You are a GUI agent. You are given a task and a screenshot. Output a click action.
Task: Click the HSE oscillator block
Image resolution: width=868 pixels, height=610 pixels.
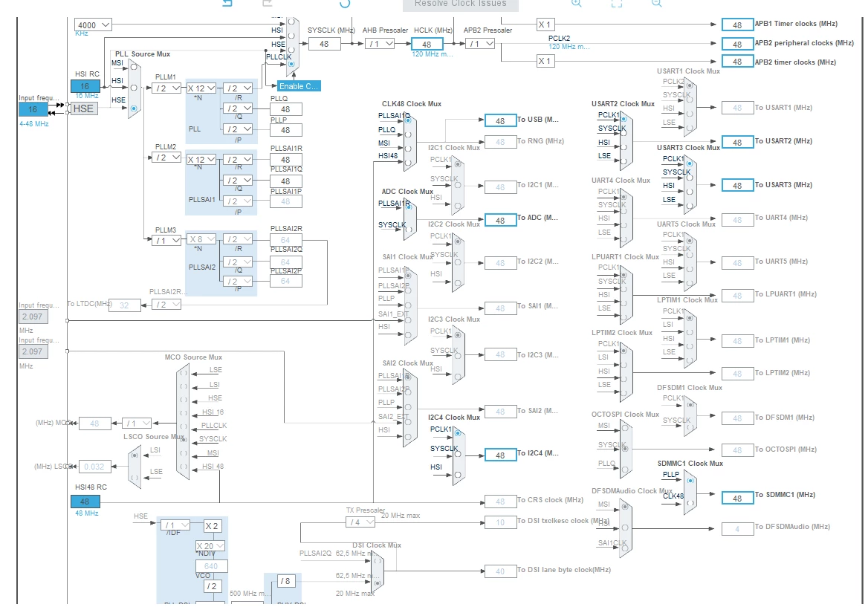coord(83,108)
